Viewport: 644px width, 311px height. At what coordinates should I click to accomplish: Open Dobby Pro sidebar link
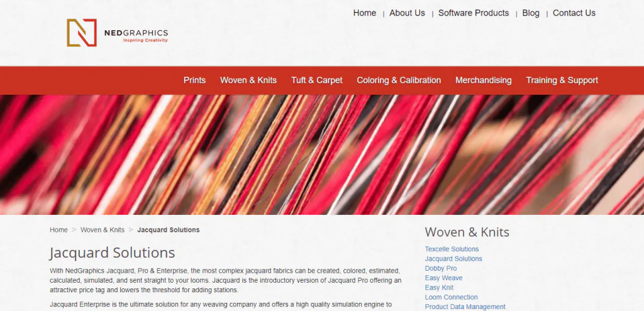[441, 268]
